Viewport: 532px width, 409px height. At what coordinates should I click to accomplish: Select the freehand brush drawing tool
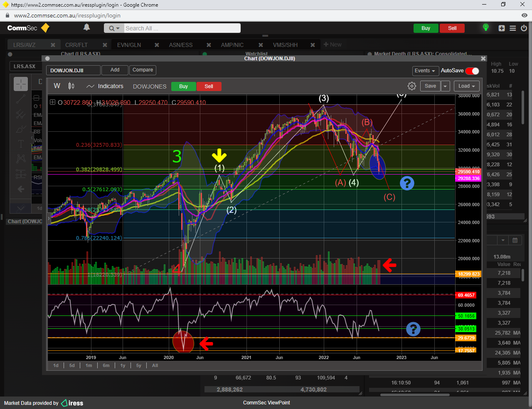pos(21,129)
